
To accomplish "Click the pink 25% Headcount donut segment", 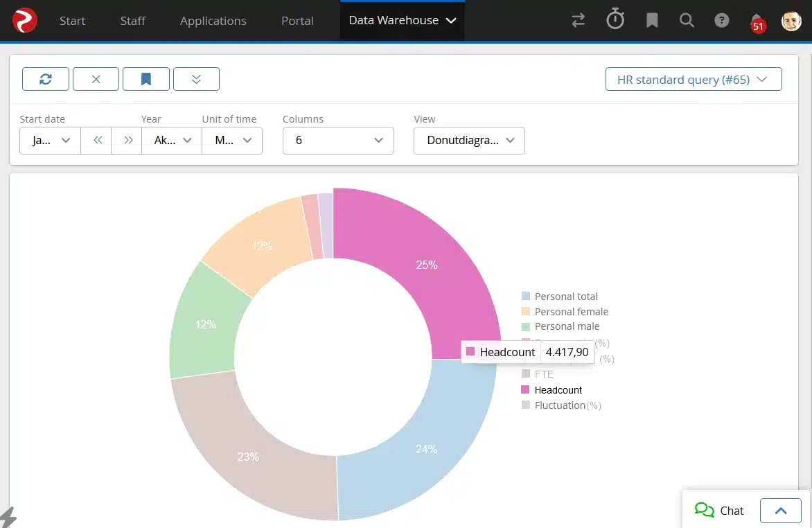I will [x=426, y=265].
